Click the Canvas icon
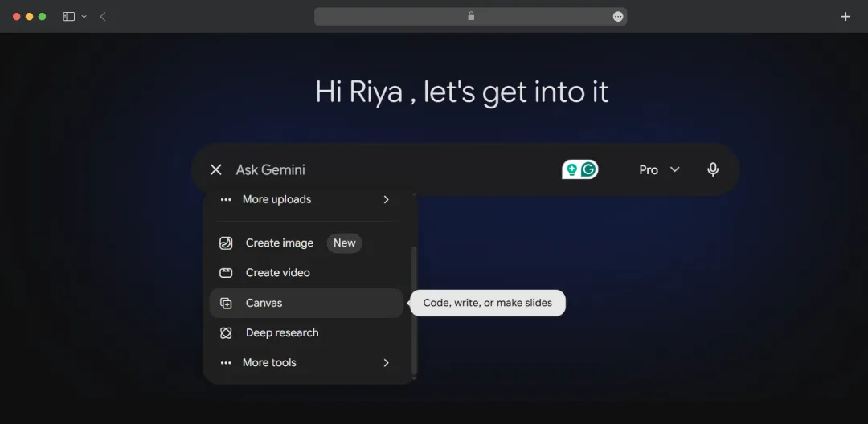The height and width of the screenshot is (424, 868). point(226,303)
